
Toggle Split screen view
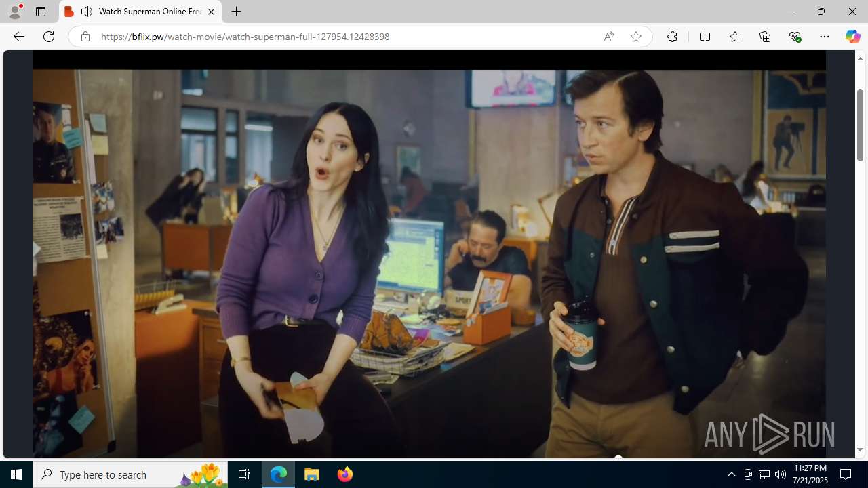click(705, 37)
